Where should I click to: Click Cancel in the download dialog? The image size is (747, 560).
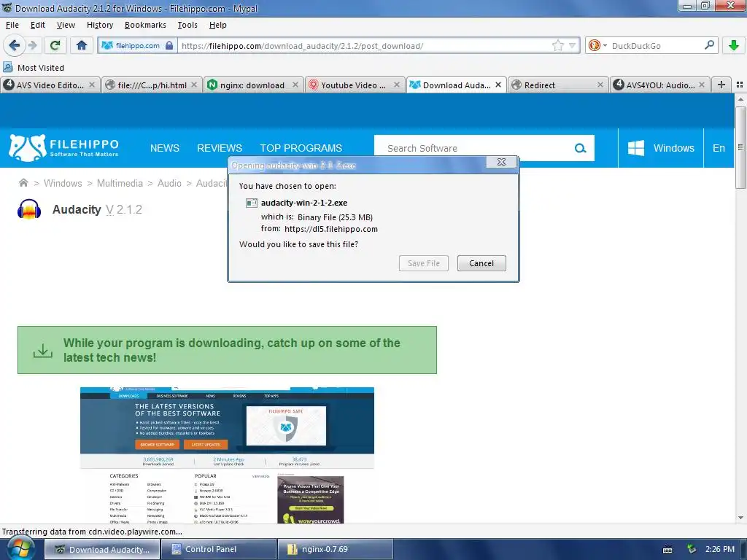click(481, 263)
